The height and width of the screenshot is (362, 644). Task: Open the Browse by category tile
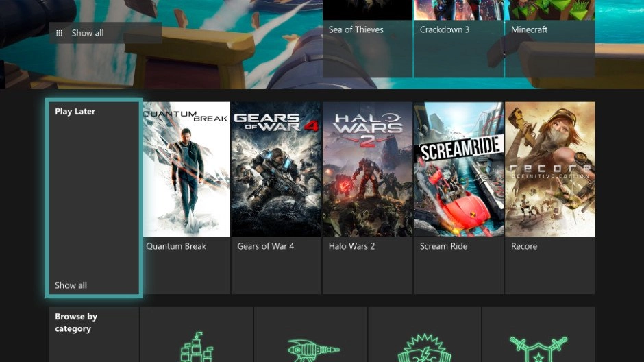click(94, 335)
